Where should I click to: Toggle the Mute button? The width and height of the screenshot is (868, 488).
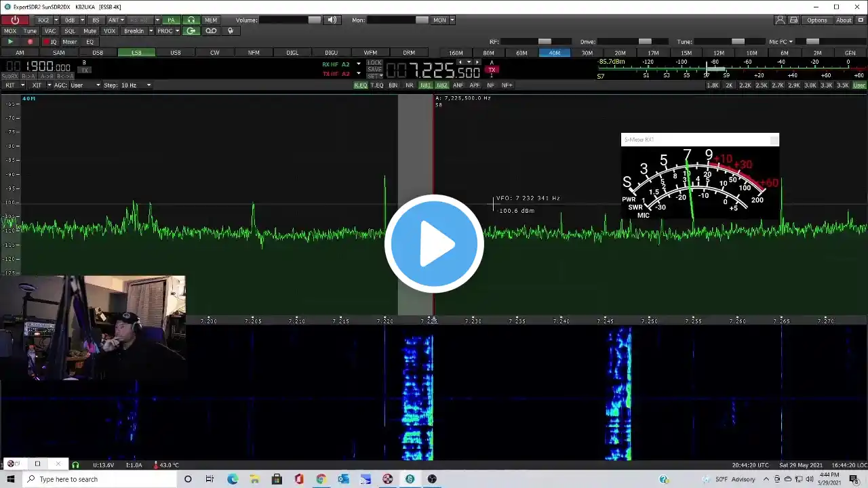90,31
